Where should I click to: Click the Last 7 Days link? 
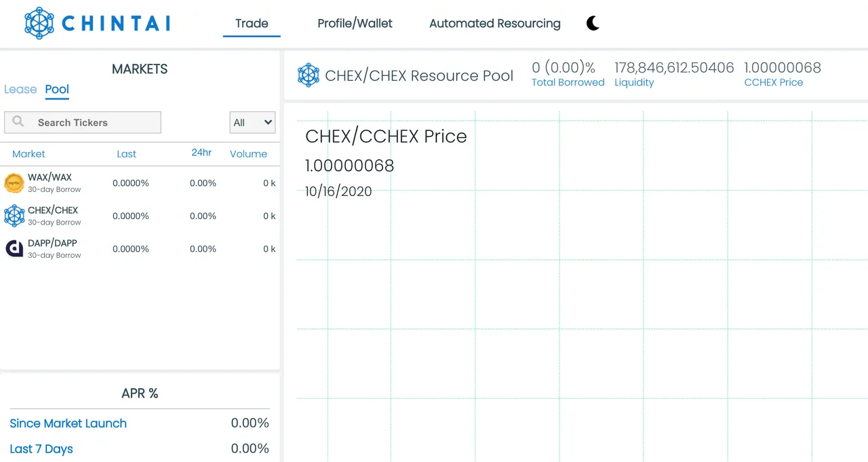41,448
